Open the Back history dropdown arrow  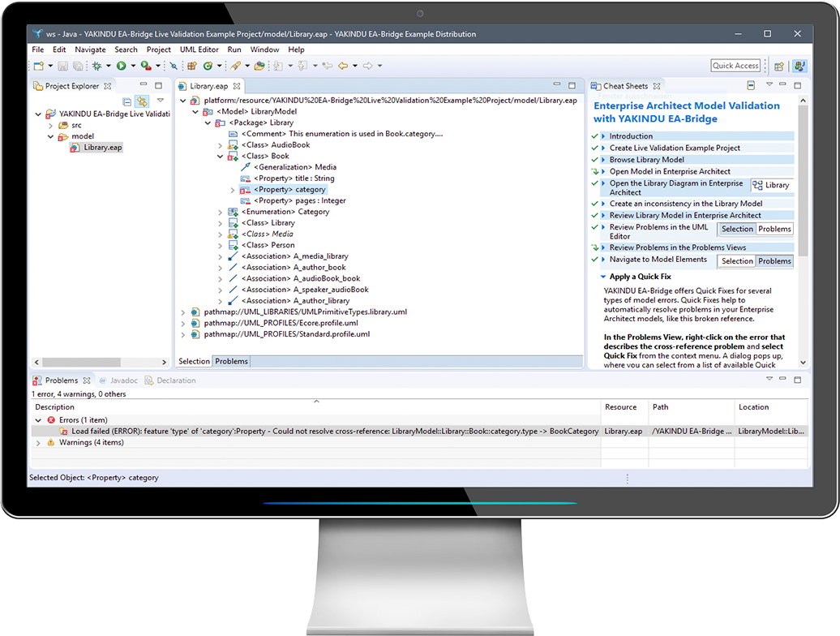tap(354, 66)
